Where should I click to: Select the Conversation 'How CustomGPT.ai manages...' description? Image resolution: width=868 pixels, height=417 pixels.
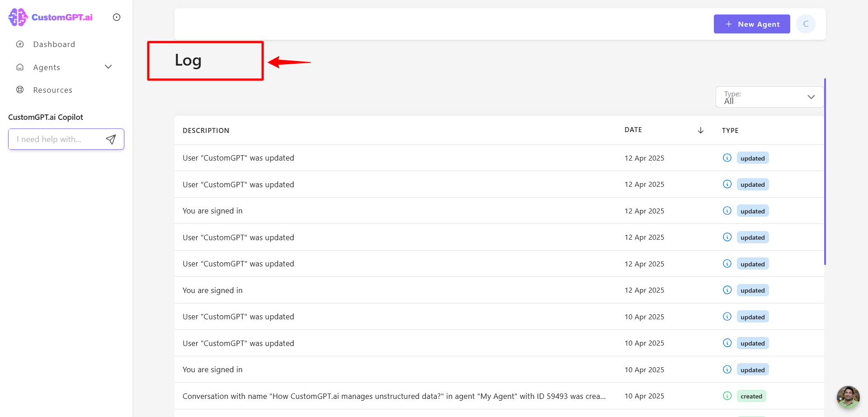coord(394,396)
